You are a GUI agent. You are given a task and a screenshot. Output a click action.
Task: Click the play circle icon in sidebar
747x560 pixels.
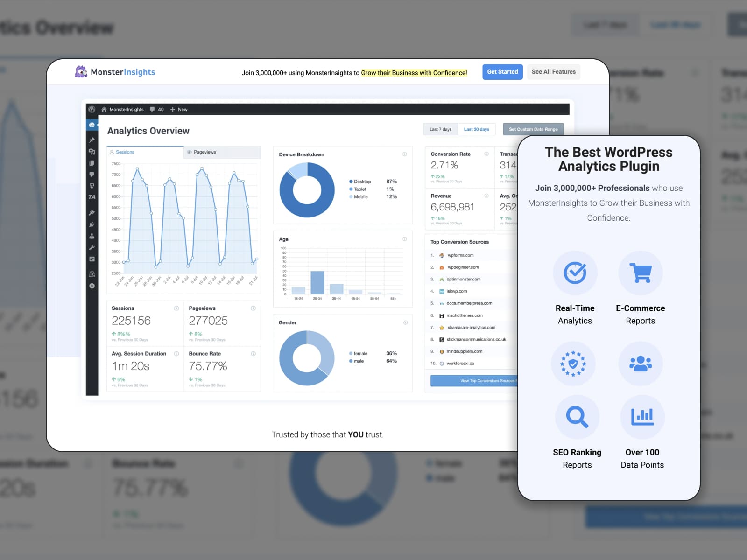tap(92, 286)
